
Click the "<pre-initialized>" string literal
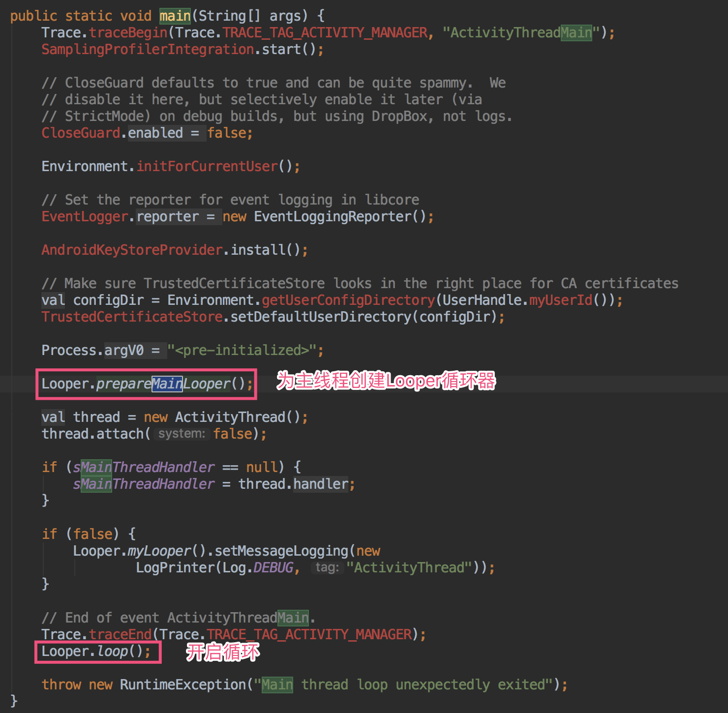(242, 350)
